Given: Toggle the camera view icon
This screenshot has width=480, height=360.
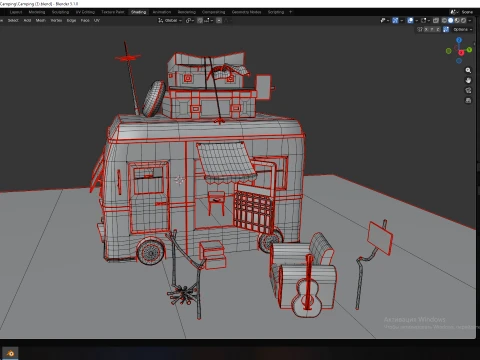Looking at the screenshot, I should pos(468,90).
